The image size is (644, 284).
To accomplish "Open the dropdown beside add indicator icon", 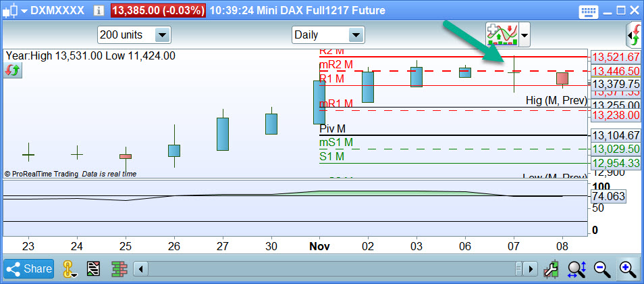I will [525, 35].
